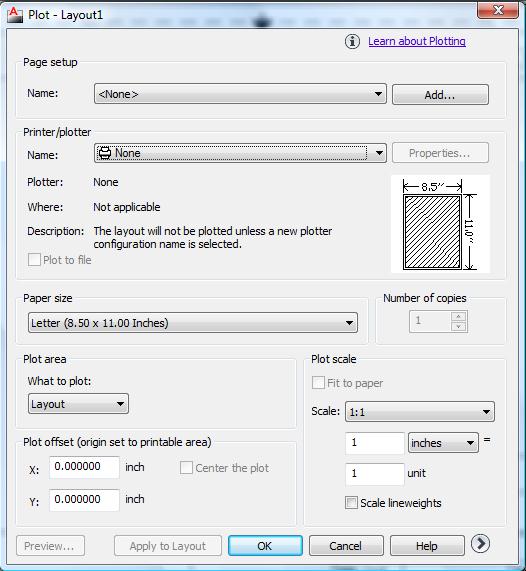Click the Cancel button
Viewport: 526px width, 571px height.
(x=346, y=546)
